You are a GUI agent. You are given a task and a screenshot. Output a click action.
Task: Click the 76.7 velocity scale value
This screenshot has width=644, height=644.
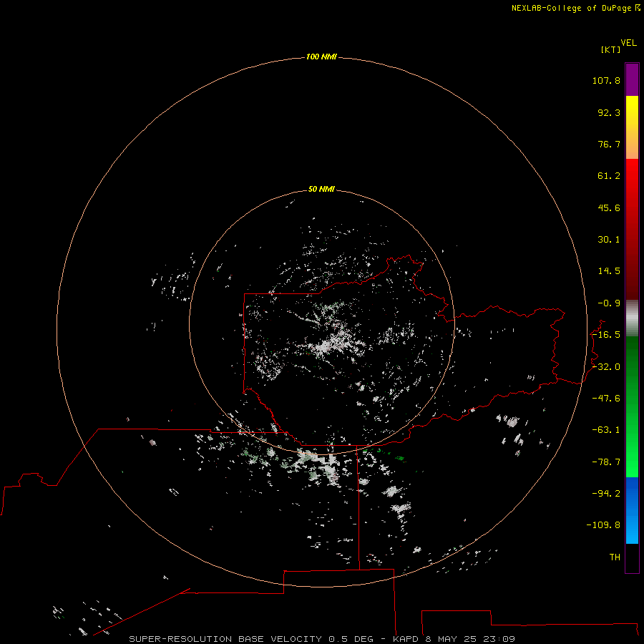(609, 144)
